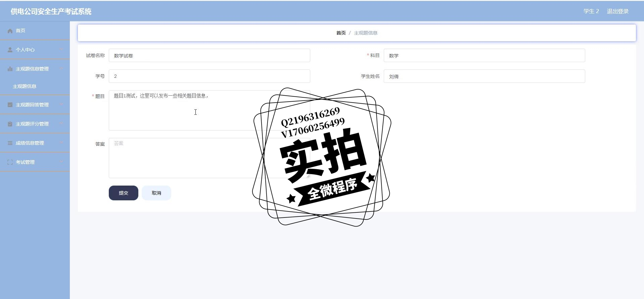644x299 pixels.
Task: Open the 主观题信息管理 menu label
Action: pyautogui.click(x=32, y=69)
